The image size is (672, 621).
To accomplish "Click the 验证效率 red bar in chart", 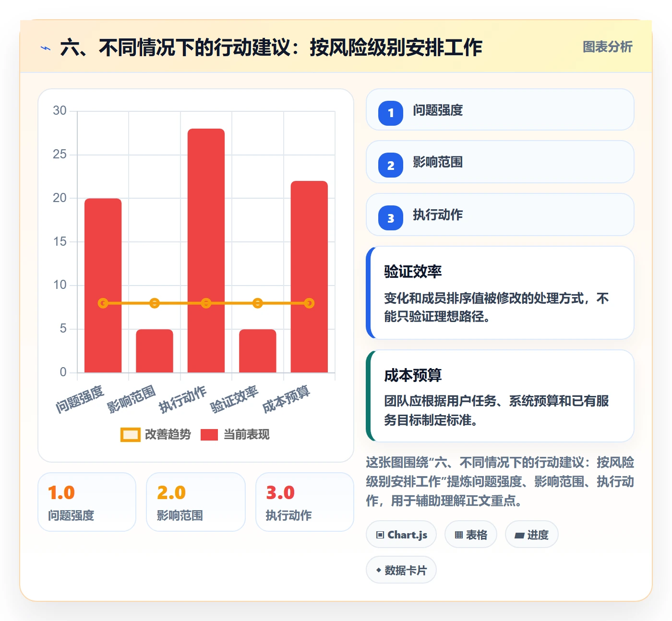I will click(x=258, y=351).
